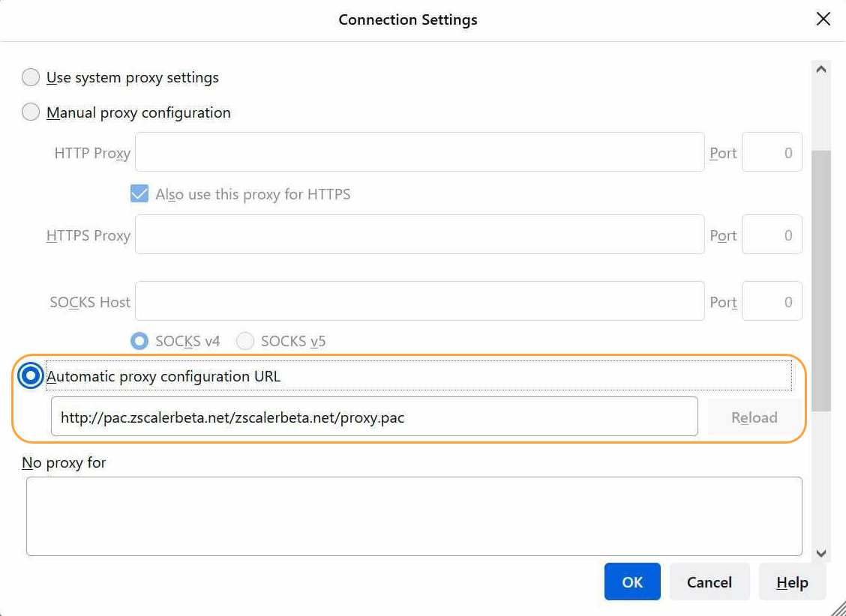This screenshot has height=616, width=846.
Task: Click the HTTP Proxy Port field
Action: click(x=772, y=152)
